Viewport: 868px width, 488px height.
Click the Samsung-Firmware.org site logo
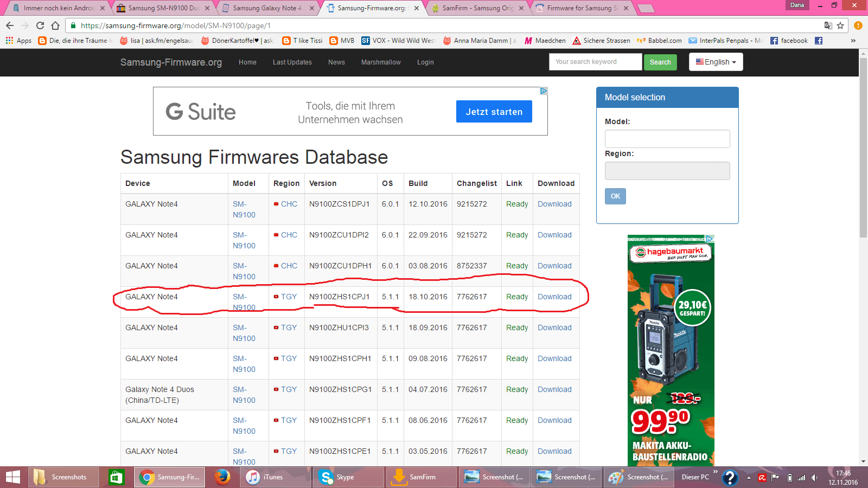[171, 62]
